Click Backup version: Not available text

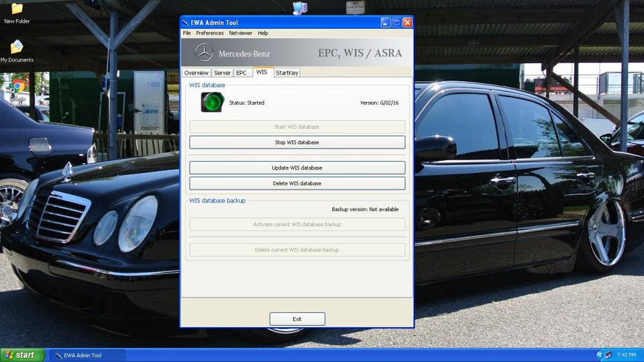click(x=365, y=209)
